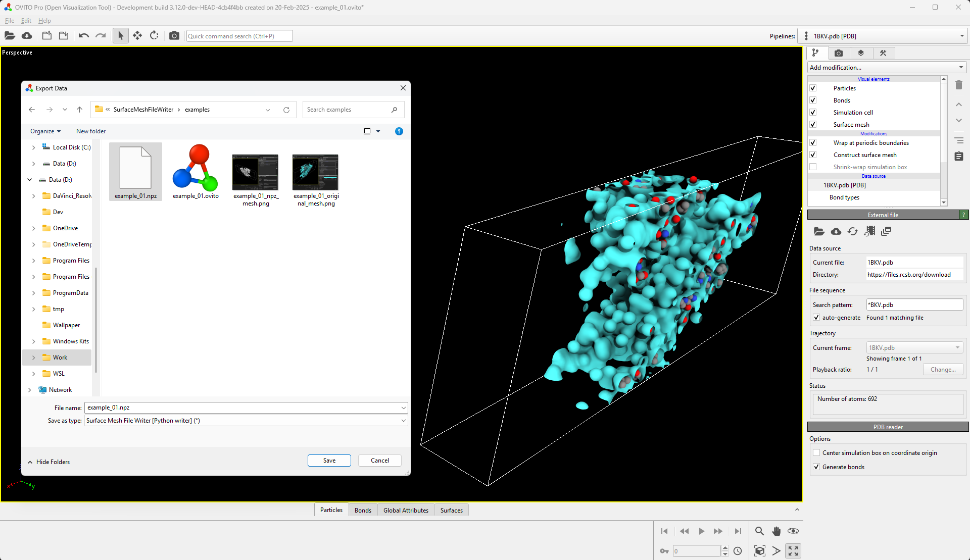
Task: Click the render active viewport camera icon
Action: point(174,36)
